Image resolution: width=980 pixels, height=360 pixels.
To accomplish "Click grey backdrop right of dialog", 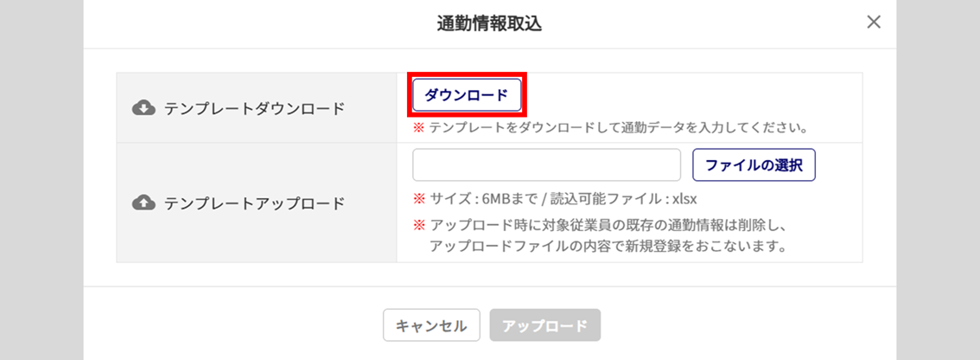I will pos(939,173).
